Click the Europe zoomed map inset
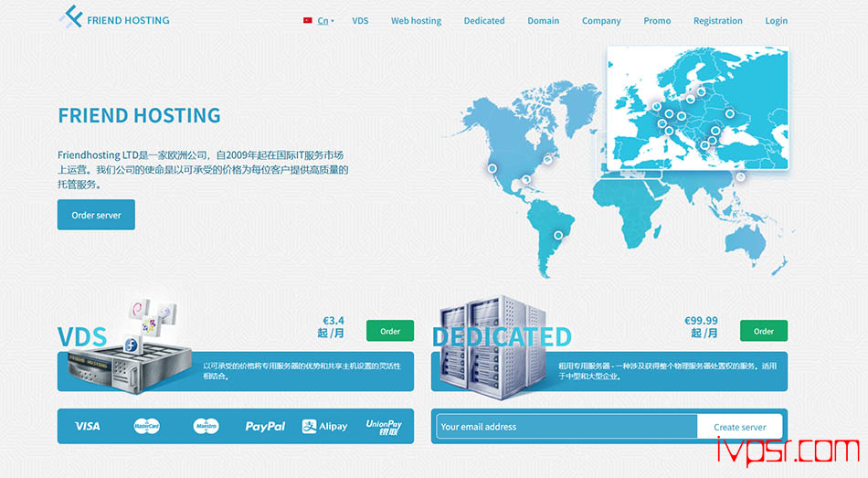Viewport: 868px width, 478px height. click(x=697, y=108)
